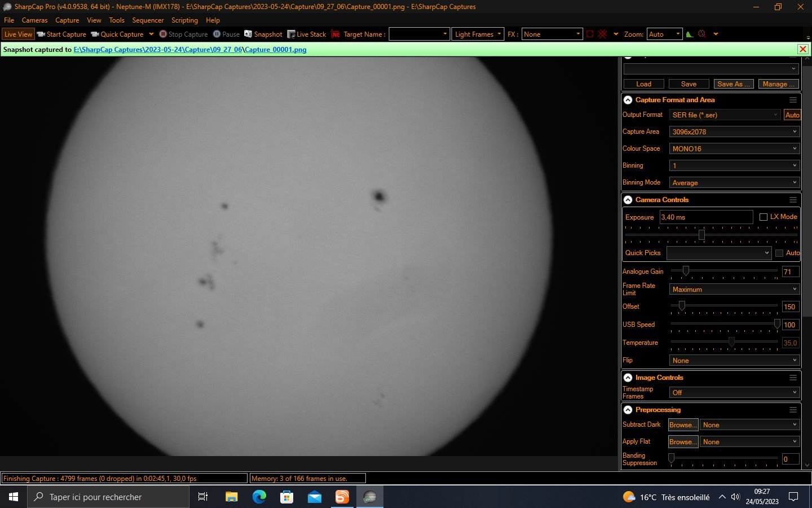
Task: Click the Start Capture camera icon
Action: click(41, 34)
